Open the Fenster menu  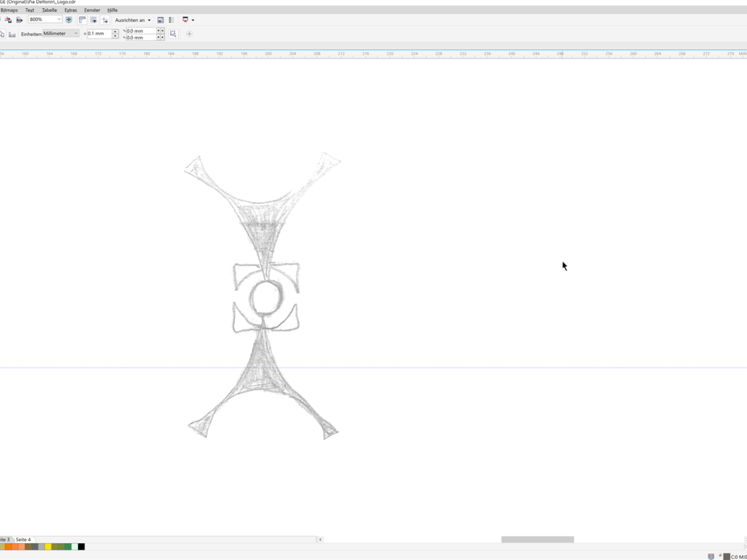pyautogui.click(x=92, y=10)
